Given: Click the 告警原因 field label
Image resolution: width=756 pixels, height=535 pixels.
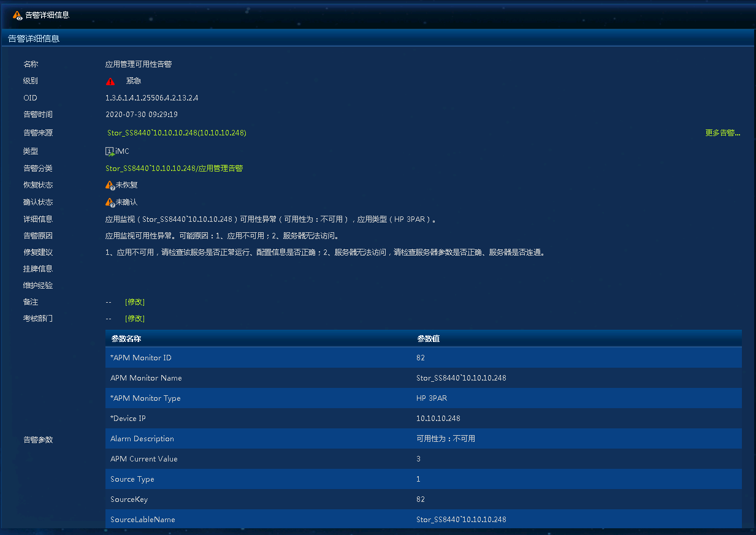Looking at the screenshot, I should [38, 236].
